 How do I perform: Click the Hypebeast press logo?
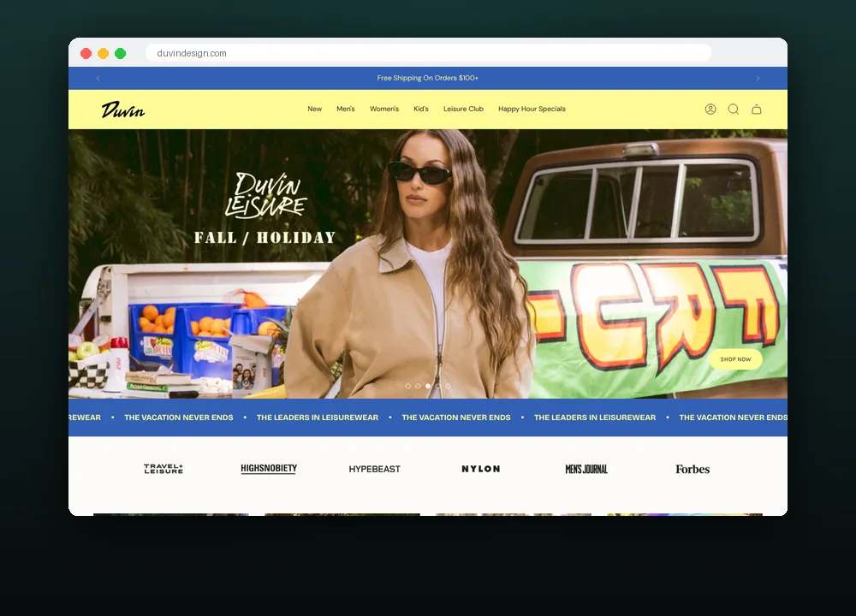click(375, 469)
